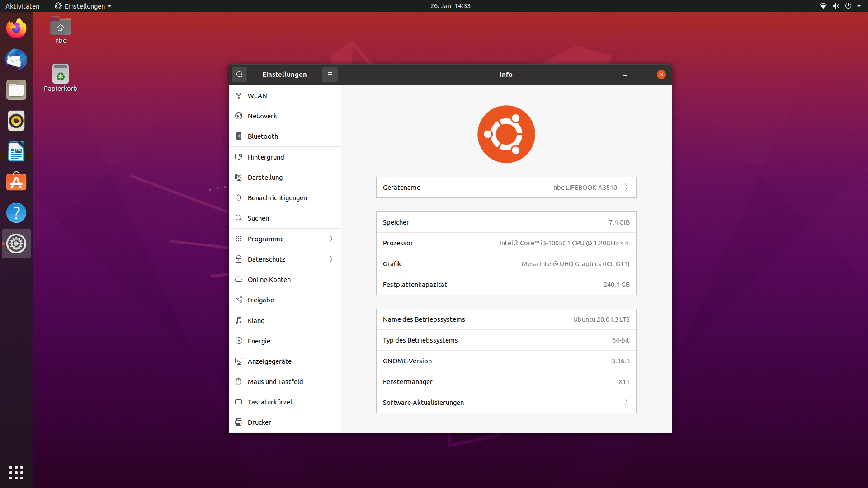Open the Einstellungen app menu in top bar

[83, 6]
